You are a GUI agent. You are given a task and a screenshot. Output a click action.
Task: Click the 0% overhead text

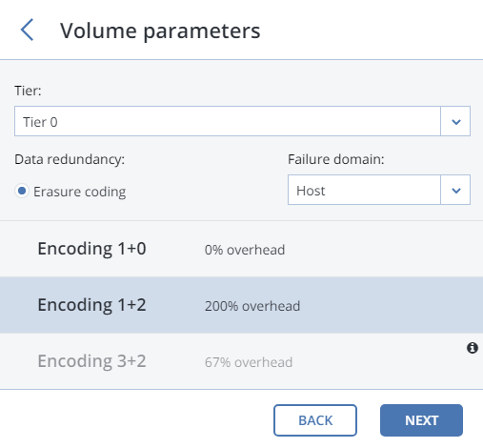click(245, 250)
